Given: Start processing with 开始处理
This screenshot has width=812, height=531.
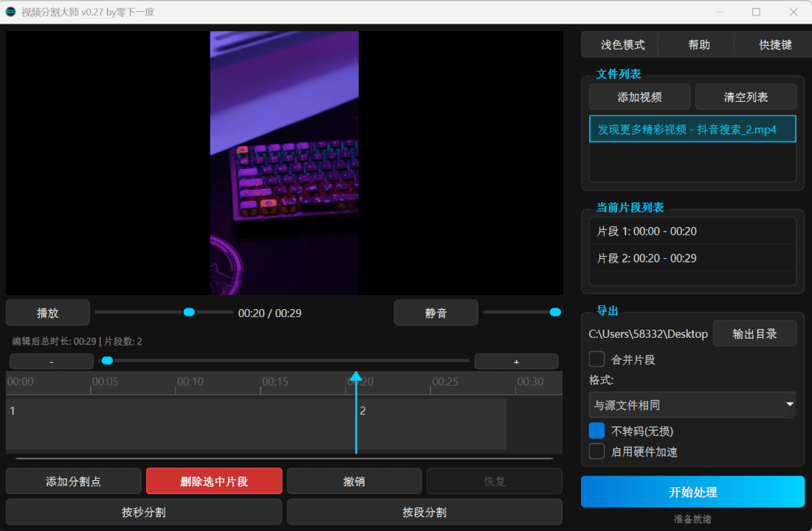Looking at the screenshot, I should (x=692, y=492).
